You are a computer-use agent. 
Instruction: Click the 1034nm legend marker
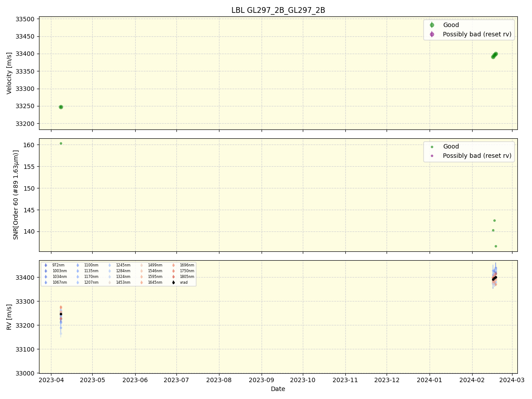point(46,277)
